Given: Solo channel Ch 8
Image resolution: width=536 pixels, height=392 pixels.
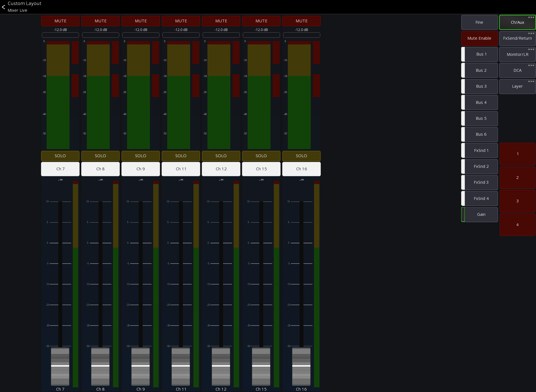Looking at the screenshot, I should coord(100,156).
